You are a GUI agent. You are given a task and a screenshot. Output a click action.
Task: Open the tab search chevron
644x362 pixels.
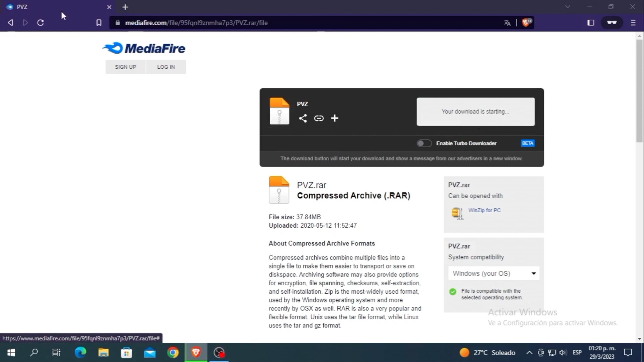coord(567,7)
